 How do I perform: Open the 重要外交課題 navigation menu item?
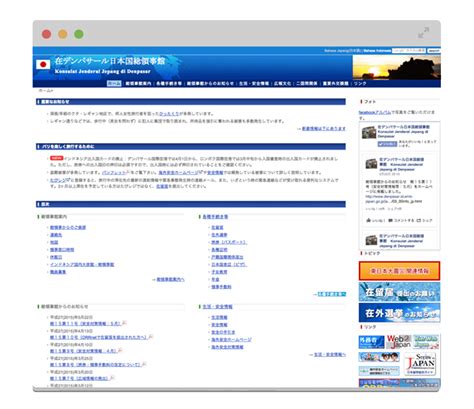336,83
